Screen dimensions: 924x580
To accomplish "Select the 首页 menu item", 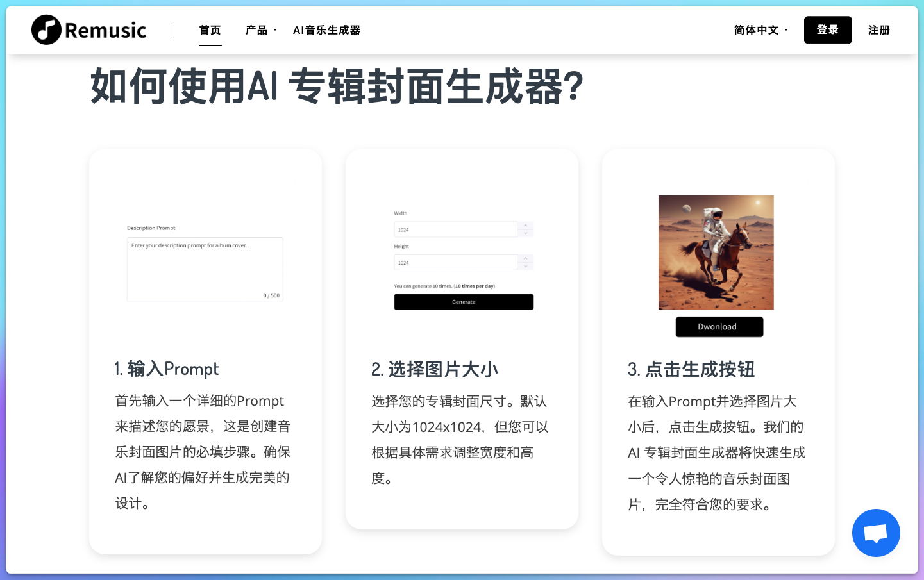I will [210, 29].
